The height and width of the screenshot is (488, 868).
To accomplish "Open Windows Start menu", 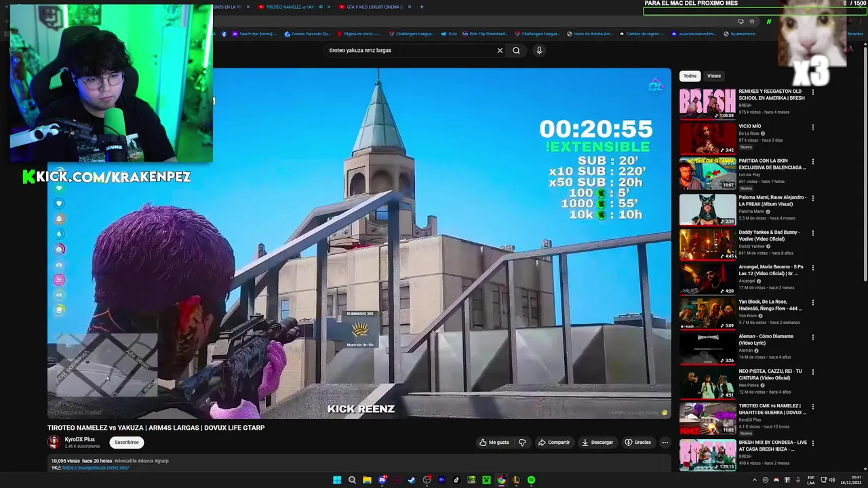I will pos(337,480).
